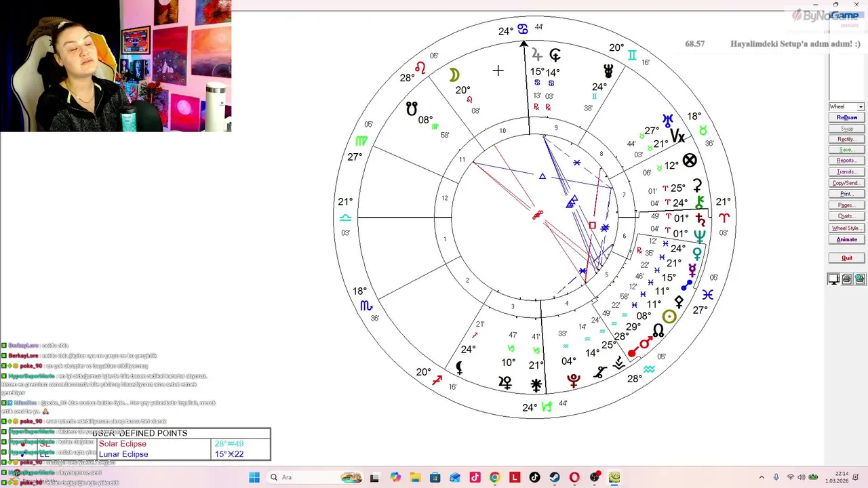Select the printer output icon

[x=847, y=279]
